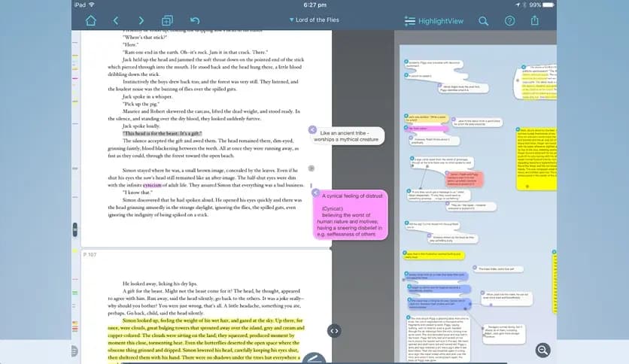Viewport: 629px width, 364px height.
Task: Tap the collapsed-pages icon at bottom left
Action: click(74, 350)
